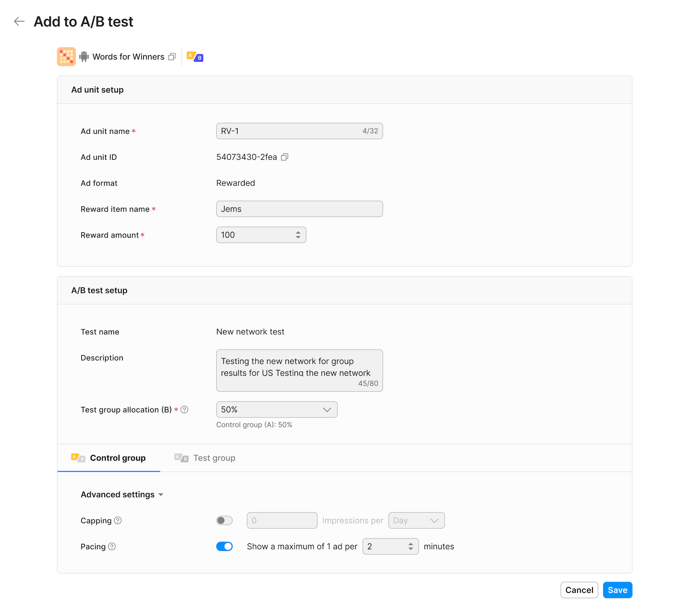Open the Test group allocation dropdown
The image size is (687, 616).
click(276, 410)
